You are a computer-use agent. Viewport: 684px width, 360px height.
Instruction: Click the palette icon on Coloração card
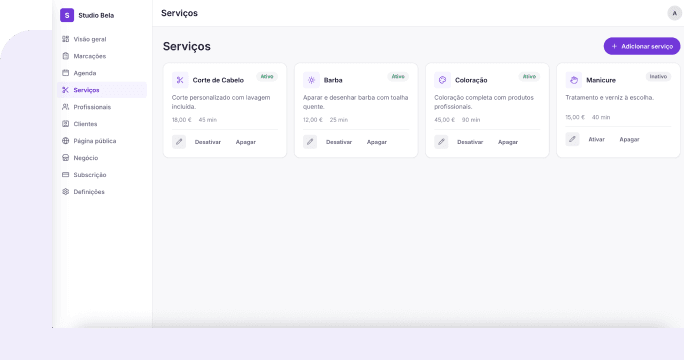point(442,80)
